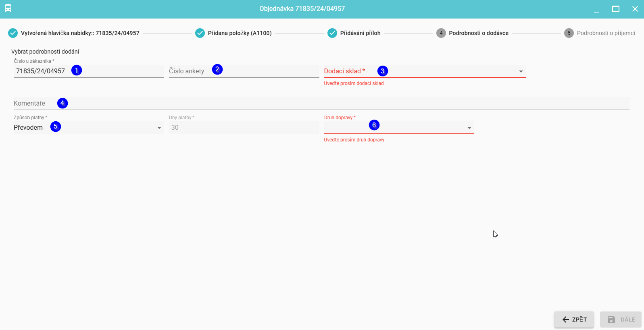
Task: Click the checkmark icon for Vytvořená hlavička nabídky
Action: coord(13,33)
